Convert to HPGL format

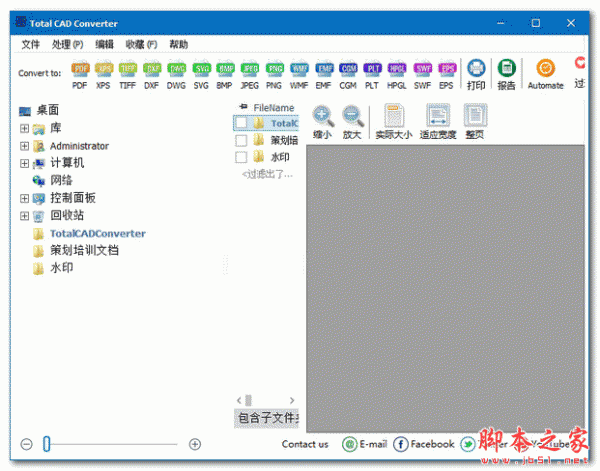pos(396,75)
